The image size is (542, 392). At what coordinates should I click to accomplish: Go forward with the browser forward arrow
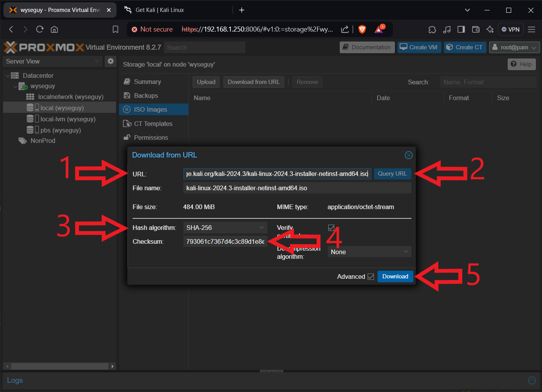25,29
